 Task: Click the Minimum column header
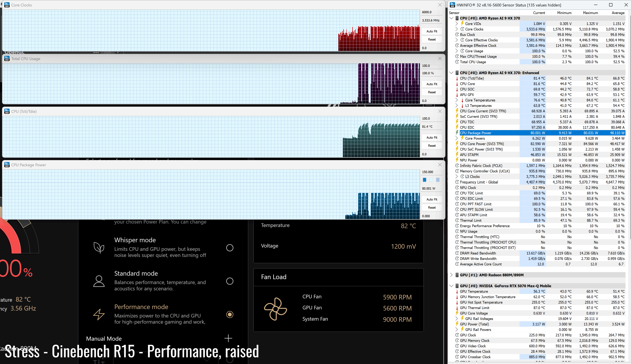pyautogui.click(x=559, y=13)
